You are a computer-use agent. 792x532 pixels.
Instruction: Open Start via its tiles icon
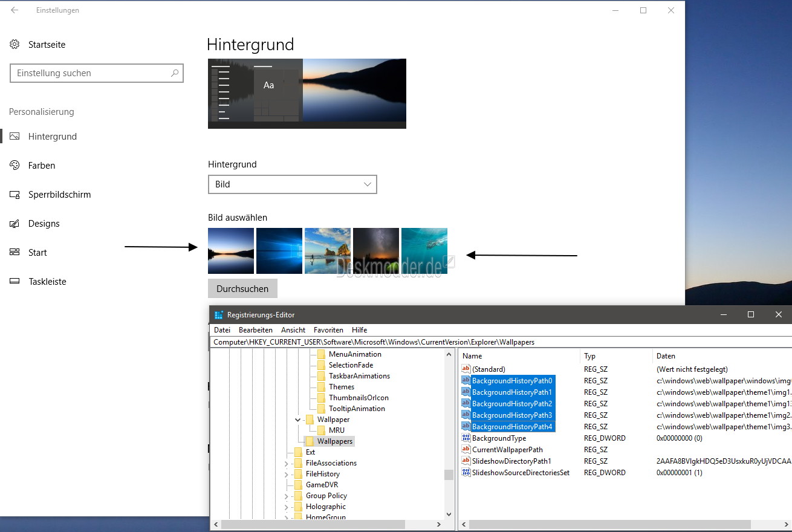click(x=15, y=253)
